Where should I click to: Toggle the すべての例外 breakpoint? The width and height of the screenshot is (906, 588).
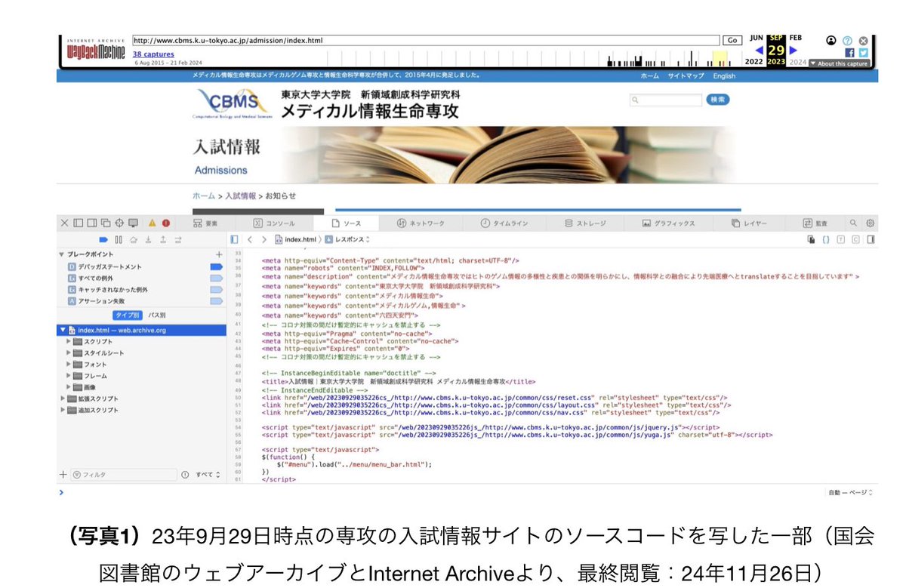coord(216,278)
